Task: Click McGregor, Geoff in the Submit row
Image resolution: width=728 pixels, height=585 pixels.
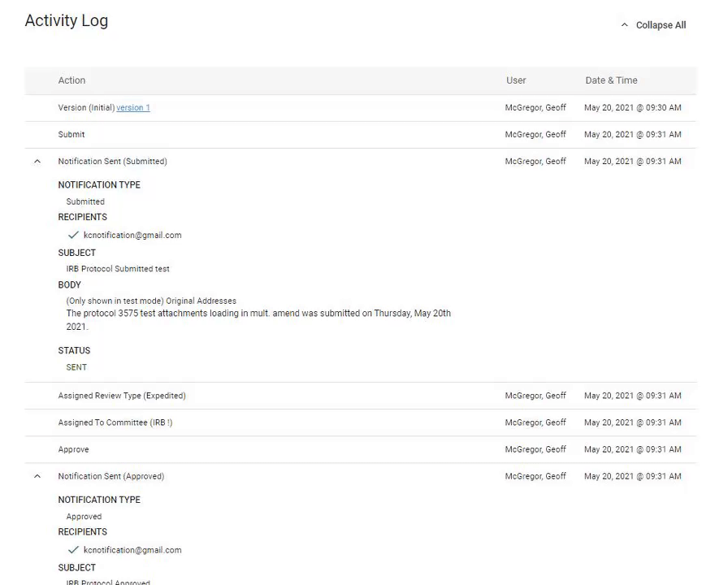Action: pyautogui.click(x=535, y=134)
